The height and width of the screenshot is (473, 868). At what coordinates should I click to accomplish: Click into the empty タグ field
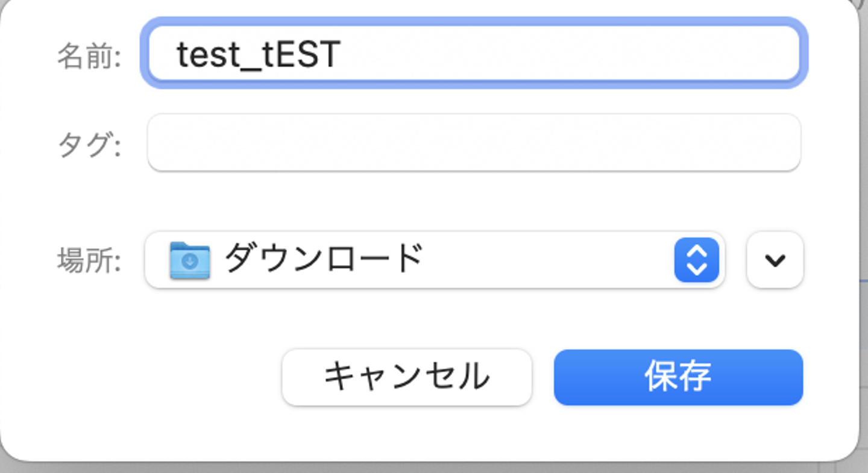473,143
